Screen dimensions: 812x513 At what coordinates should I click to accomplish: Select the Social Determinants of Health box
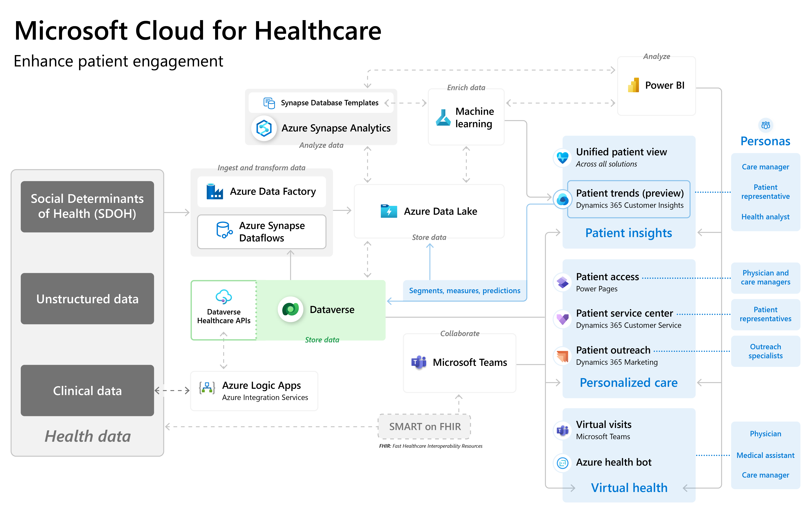coord(87,207)
